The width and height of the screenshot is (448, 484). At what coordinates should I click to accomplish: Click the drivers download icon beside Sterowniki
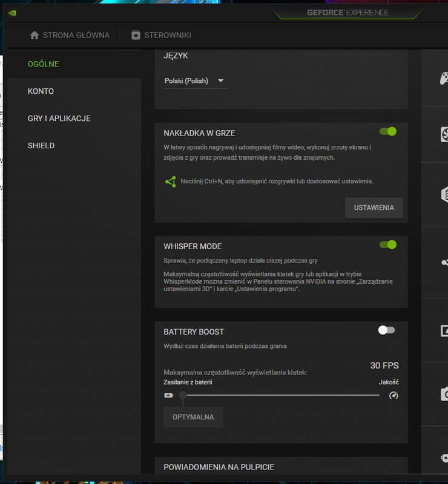coord(136,35)
